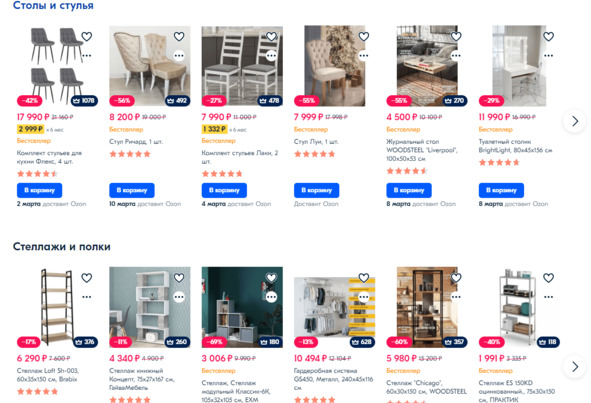This screenshot has width=591, height=403.
Task: Show next items in Столы и стулья carousel
Action: click(x=575, y=121)
